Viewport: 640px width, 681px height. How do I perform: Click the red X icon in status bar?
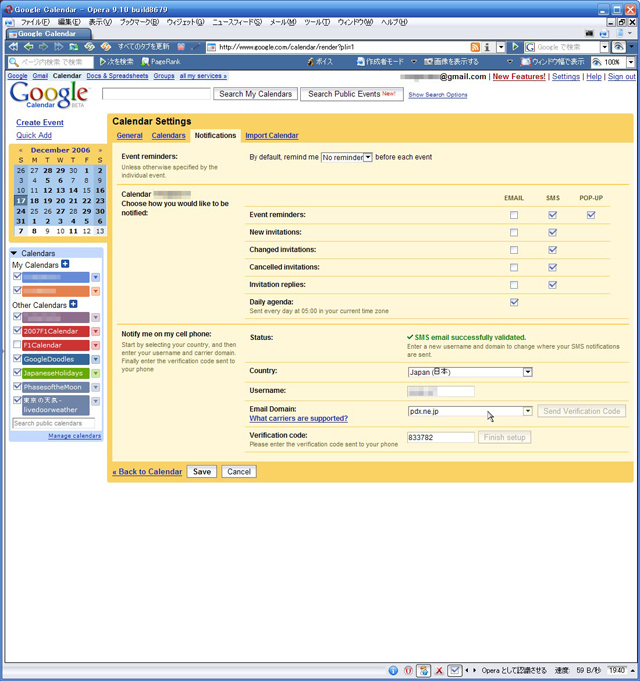coord(439,671)
